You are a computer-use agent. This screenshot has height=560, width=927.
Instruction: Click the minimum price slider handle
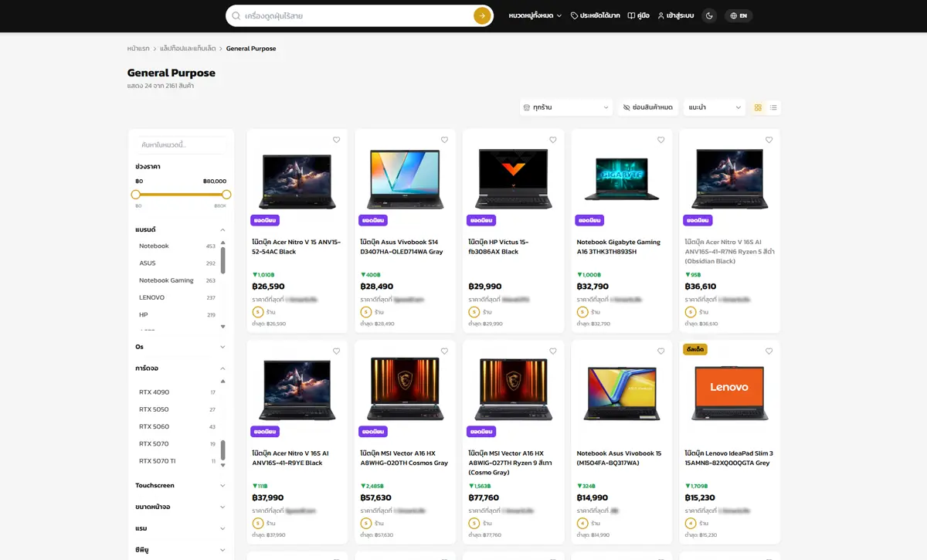(x=136, y=195)
